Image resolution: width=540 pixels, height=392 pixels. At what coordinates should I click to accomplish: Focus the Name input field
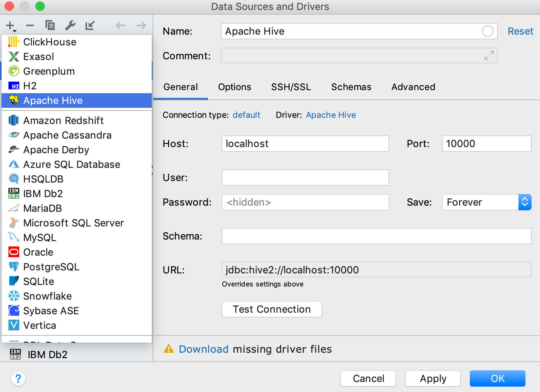[359, 31]
